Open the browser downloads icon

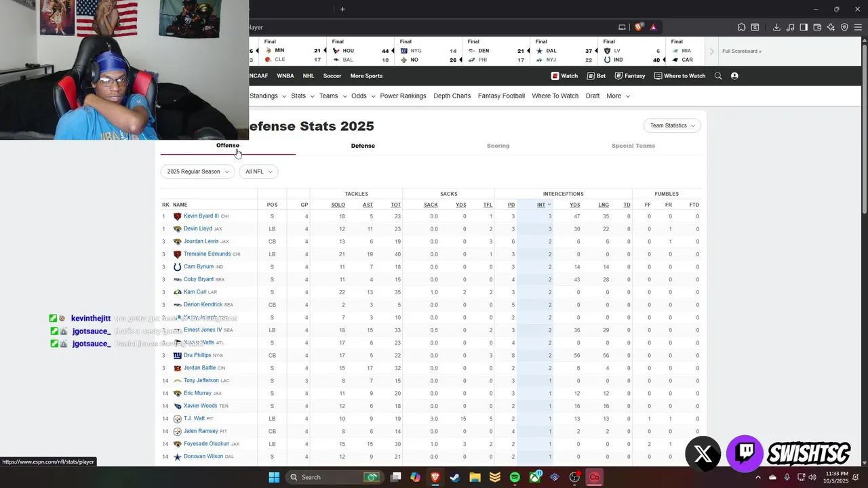point(776,27)
